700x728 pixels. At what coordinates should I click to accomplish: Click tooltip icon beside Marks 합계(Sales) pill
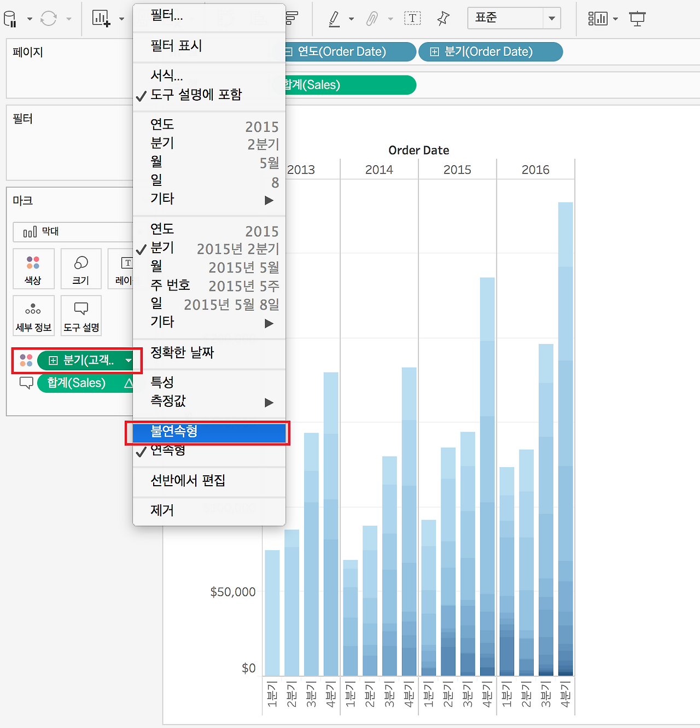point(26,383)
